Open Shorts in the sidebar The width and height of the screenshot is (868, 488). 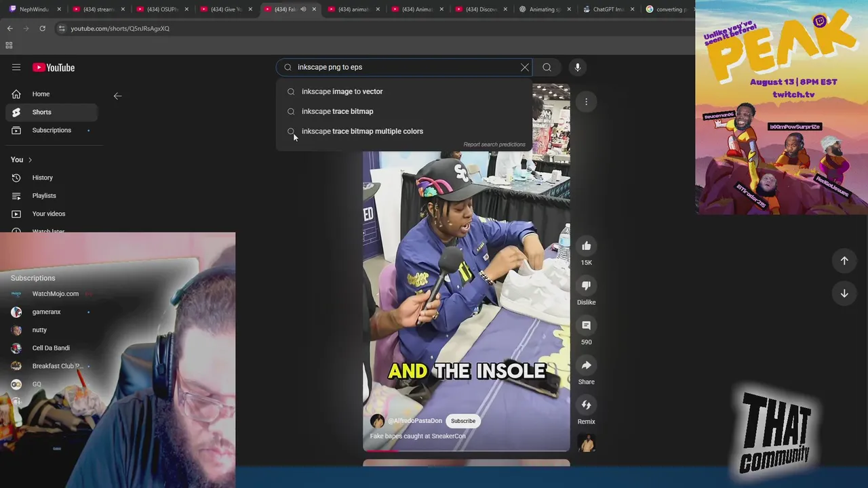coord(51,112)
